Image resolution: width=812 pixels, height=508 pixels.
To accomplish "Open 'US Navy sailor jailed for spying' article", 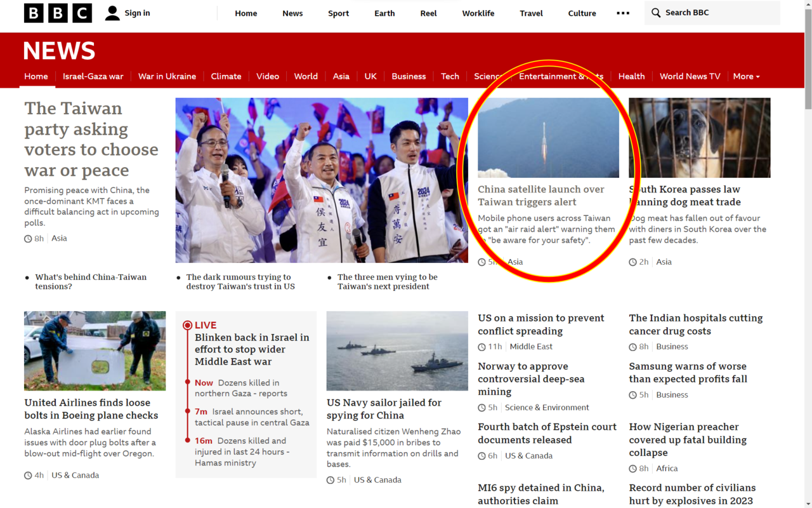I will click(384, 409).
